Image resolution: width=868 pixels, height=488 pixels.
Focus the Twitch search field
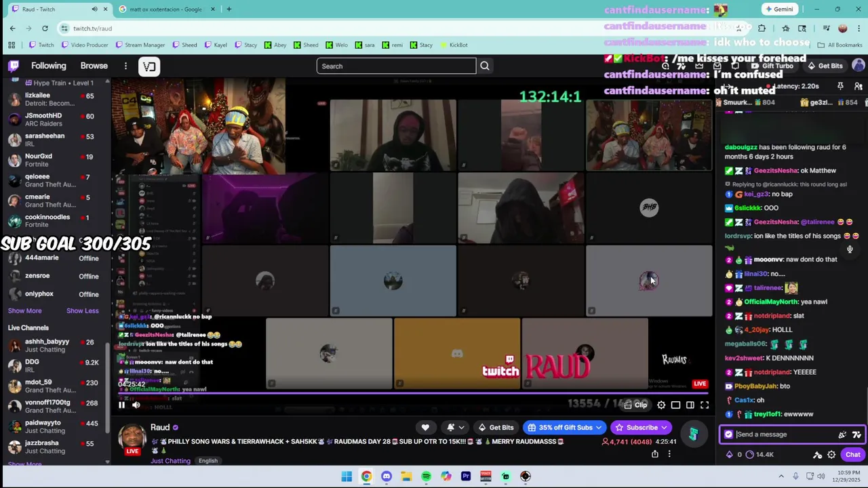396,66
